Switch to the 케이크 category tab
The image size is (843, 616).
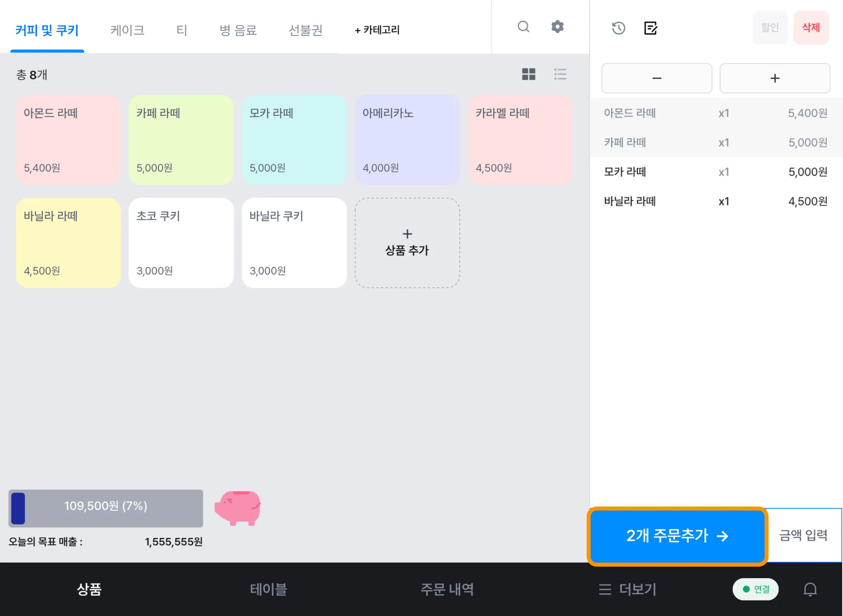127,30
